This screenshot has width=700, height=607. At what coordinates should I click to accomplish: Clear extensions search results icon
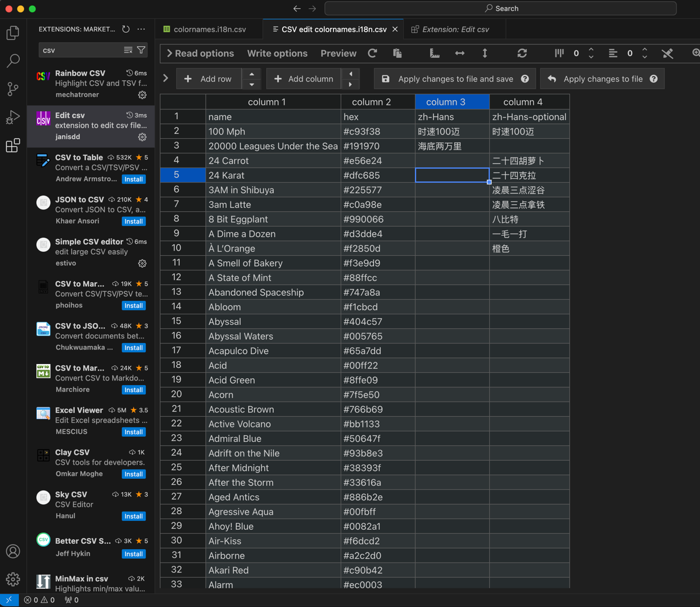[x=128, y=50]
